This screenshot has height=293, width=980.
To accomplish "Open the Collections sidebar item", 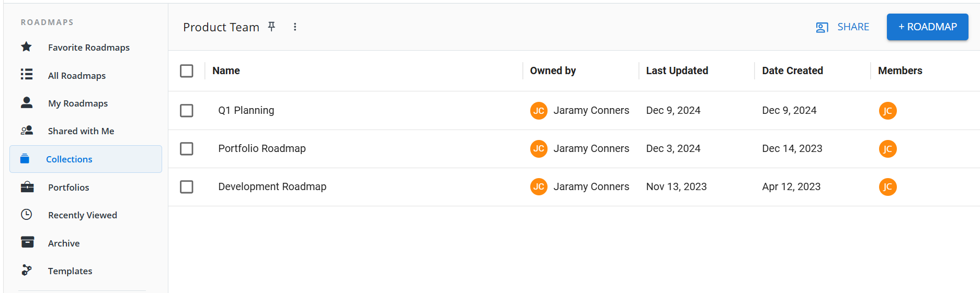I will pyautogui.click(x=69, y=159).
